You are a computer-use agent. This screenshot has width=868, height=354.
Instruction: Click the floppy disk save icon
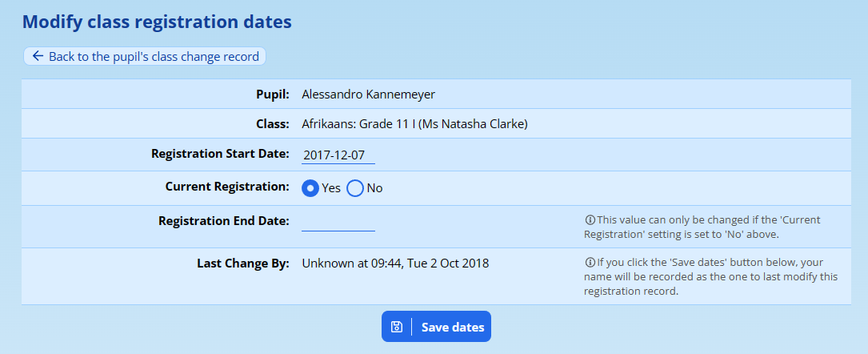pyautogui.click(x=396, y=327)
